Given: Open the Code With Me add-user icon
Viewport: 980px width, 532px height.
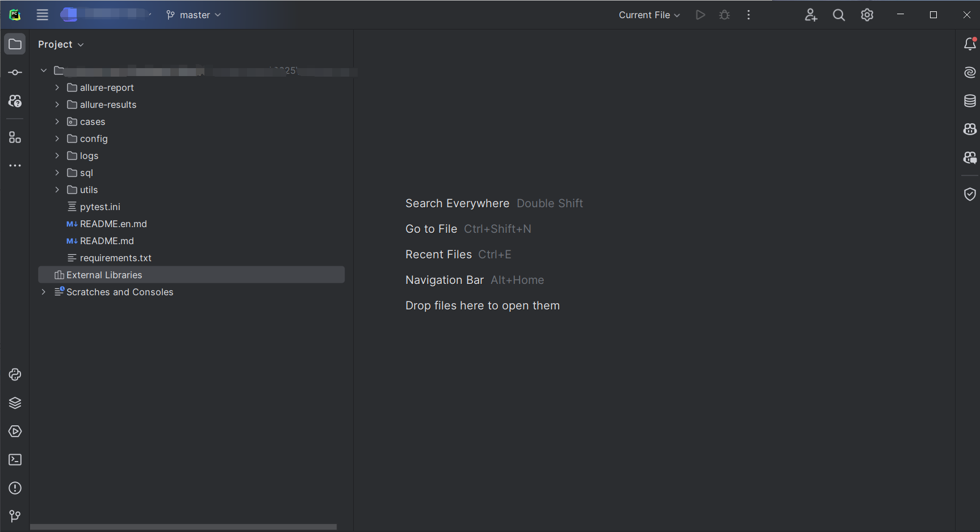Looking at the screenshot, I should [x=811, y=15].
